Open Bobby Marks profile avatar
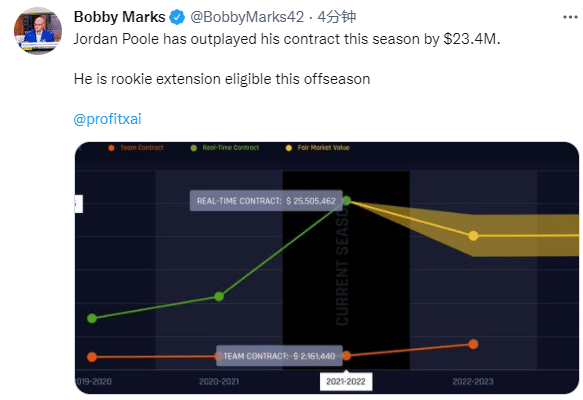This screenshot has width=583, height=400. pyautogui.click(x=38, y=31)
